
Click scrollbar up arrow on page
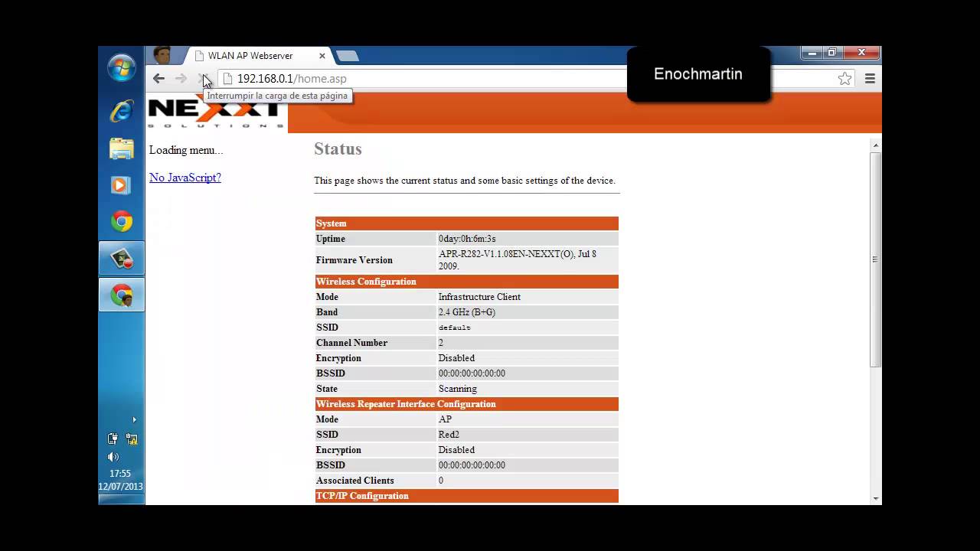point(876,145)
